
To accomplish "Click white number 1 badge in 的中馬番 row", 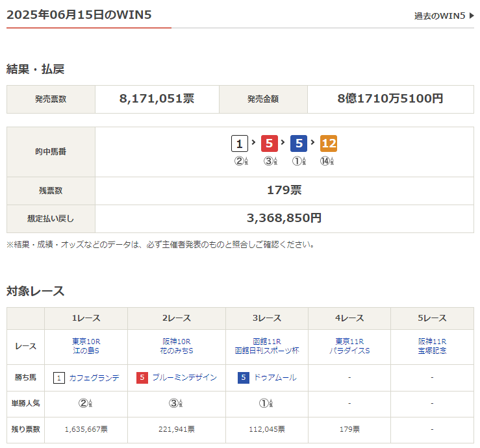I will click(240, 143).
